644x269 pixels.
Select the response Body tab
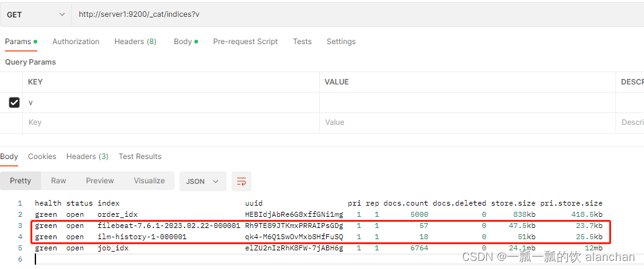click(9, 157)
